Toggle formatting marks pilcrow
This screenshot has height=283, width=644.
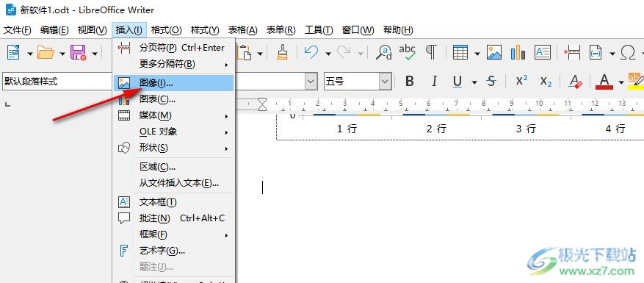[x=430, y=53]
